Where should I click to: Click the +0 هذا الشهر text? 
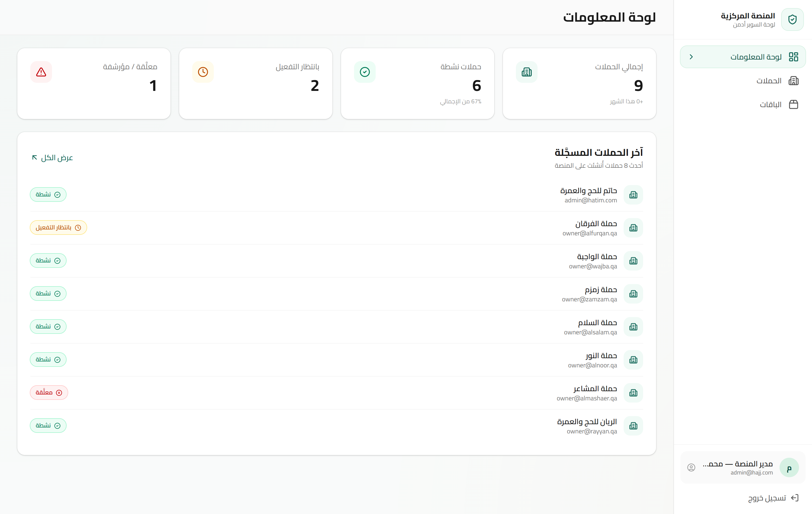(626, 101)
